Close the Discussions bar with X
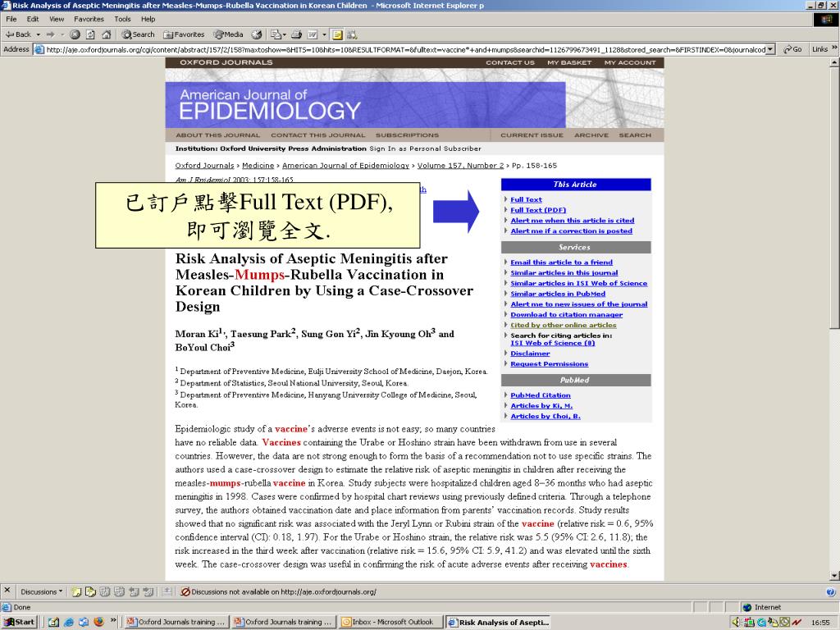 (x=7, y=591)
